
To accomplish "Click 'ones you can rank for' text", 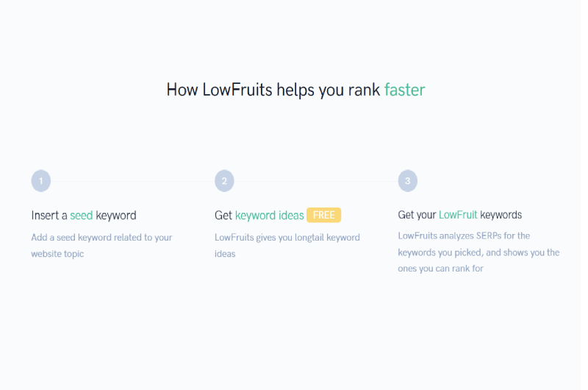I will pos(440,269).
